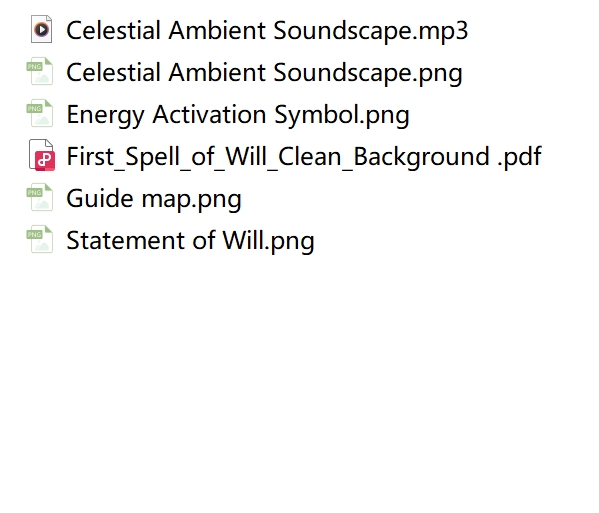Select the Energy Activation Symbol PNG icon
Viewport: 599px width, 513px height.
40,113
